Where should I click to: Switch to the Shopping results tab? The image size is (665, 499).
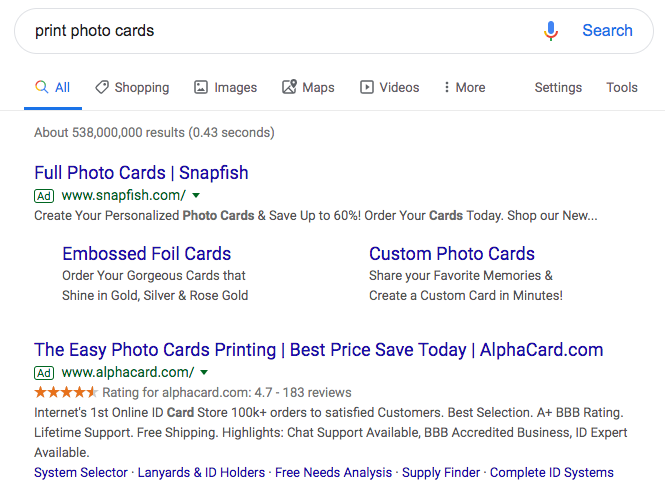click(x=132, y=87)
